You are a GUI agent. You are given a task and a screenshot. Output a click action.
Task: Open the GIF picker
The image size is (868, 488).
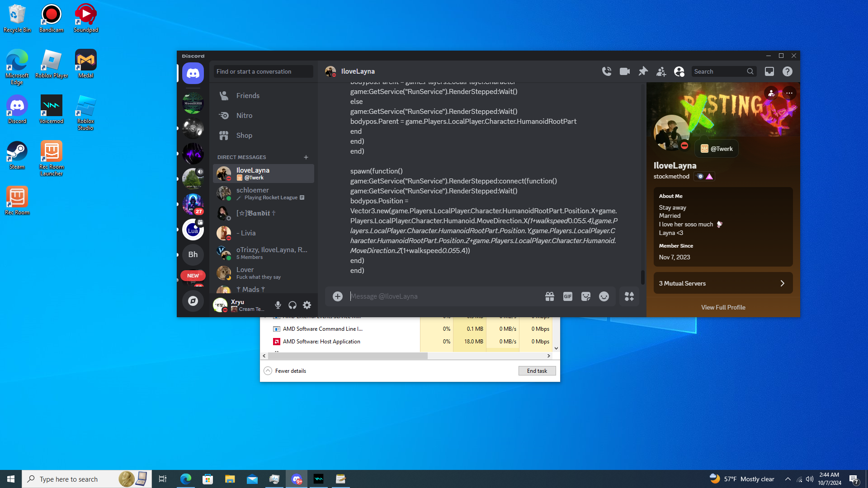[x=568, y=296]
